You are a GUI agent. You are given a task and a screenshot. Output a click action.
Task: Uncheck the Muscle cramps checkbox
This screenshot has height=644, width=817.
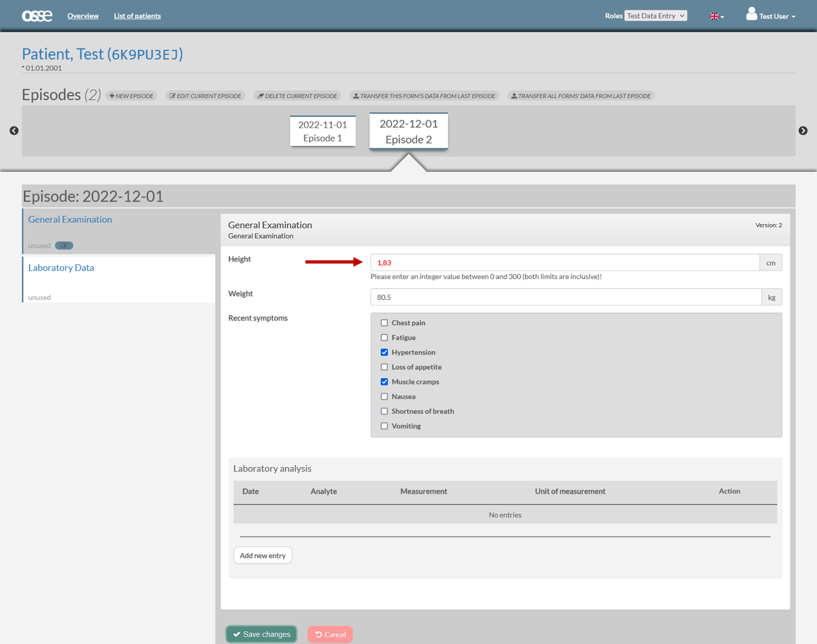(384, 382)
